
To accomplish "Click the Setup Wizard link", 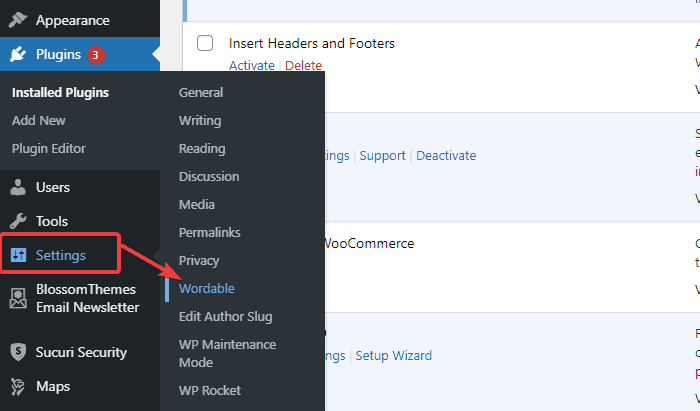I will point(394,356).
